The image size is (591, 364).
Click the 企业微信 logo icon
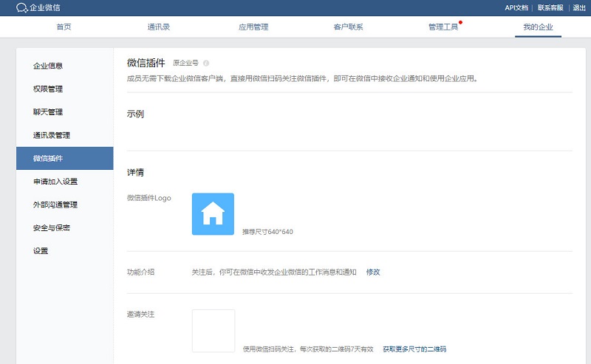[x=21, y=7]
